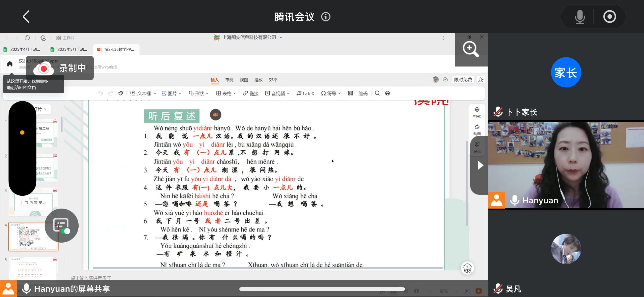Click the user avatar in WPS header
The height and width of the screenshot is (297, 644).
click(436, 80)
